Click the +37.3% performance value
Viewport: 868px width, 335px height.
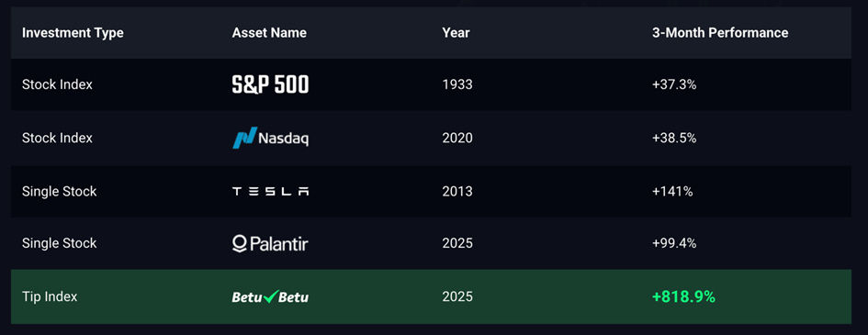pyautogui.click(x=674, y=84)
